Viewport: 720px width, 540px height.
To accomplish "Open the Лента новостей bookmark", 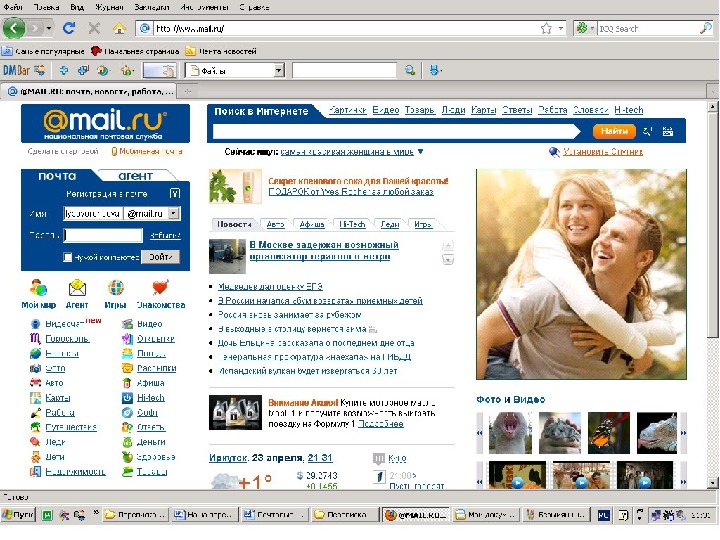I will tap(221, 51).
